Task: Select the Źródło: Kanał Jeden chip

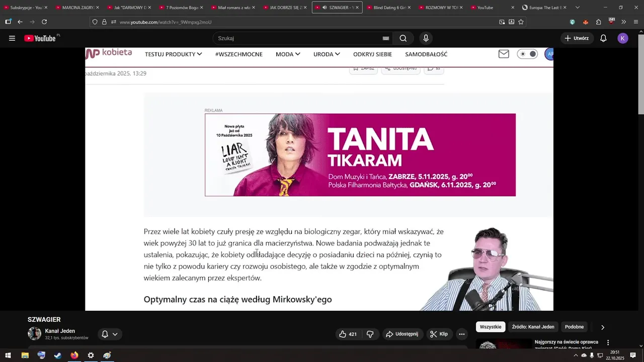Action: (x=533, y=327)
